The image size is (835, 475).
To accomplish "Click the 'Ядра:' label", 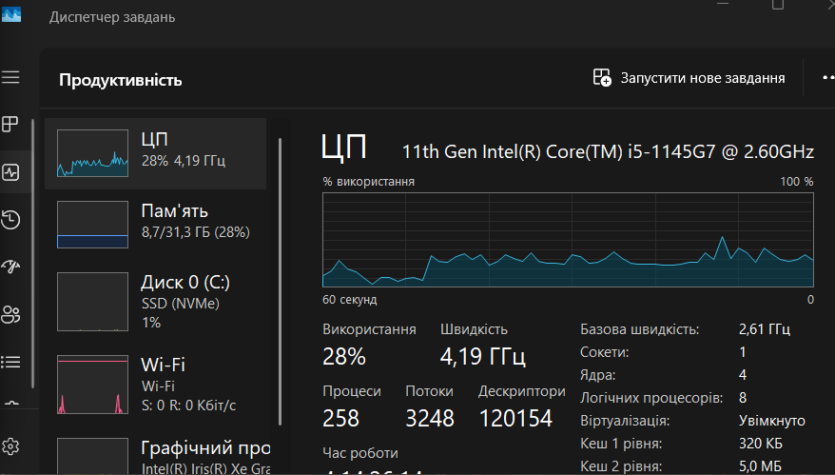I will click(x=597, y=375).
